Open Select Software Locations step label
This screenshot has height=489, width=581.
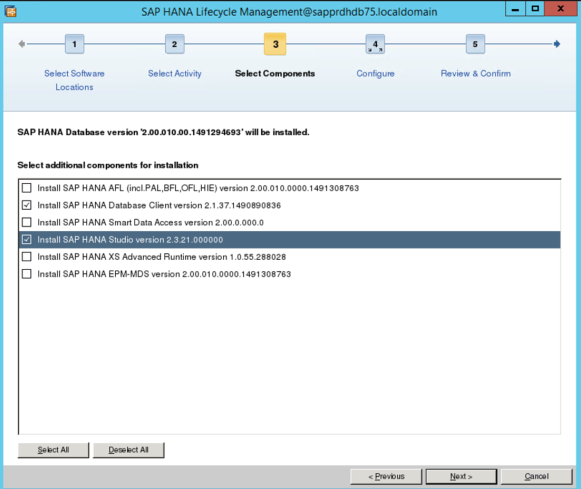(x=74, y=80)
